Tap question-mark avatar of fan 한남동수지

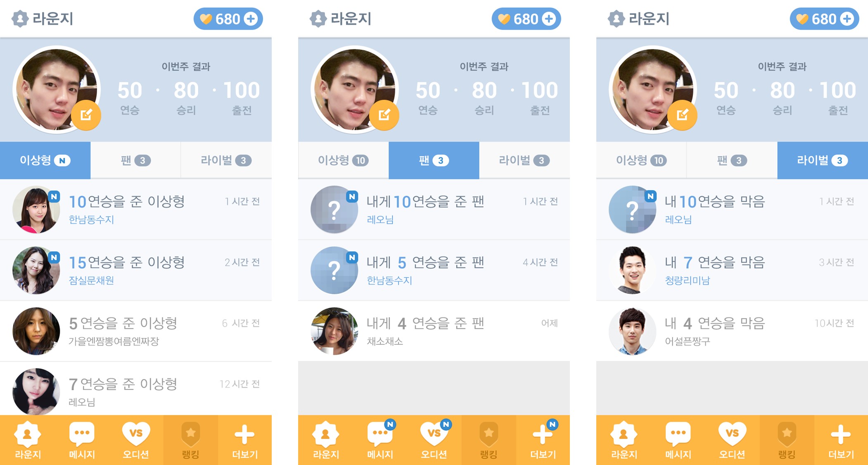pos(334,270)
